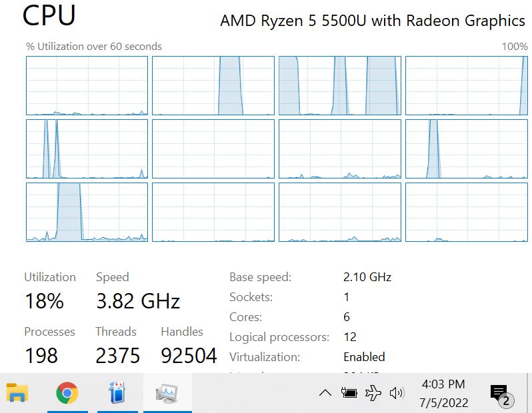Screen dimensions: 532x413
Task: Click the second processor graph in top row
Action: coord(213,86)
